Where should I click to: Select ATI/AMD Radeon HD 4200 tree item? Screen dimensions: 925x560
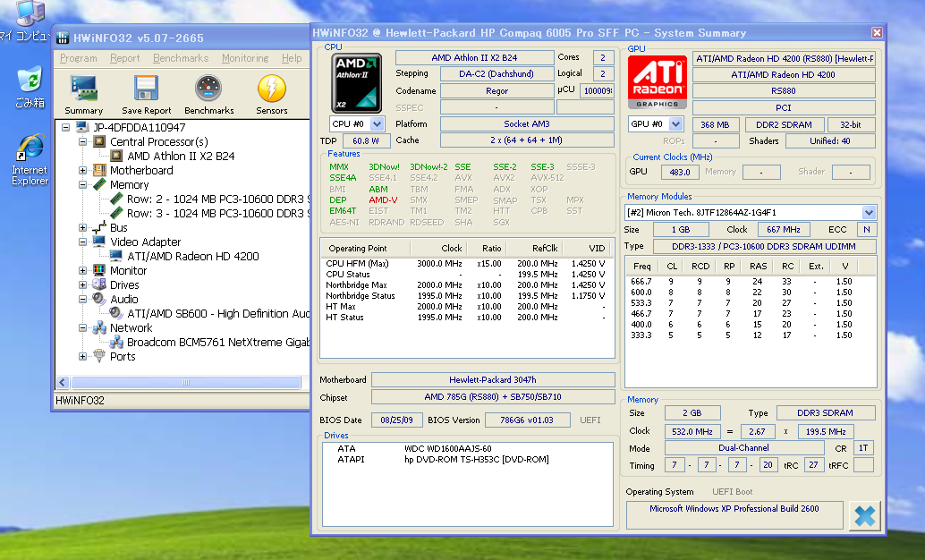pyautogui.click(x=192, y=257)
